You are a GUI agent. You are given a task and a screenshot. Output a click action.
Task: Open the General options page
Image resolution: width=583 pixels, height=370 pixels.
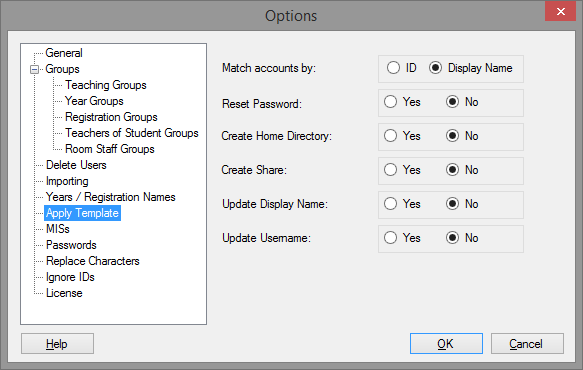pos(64,53)
